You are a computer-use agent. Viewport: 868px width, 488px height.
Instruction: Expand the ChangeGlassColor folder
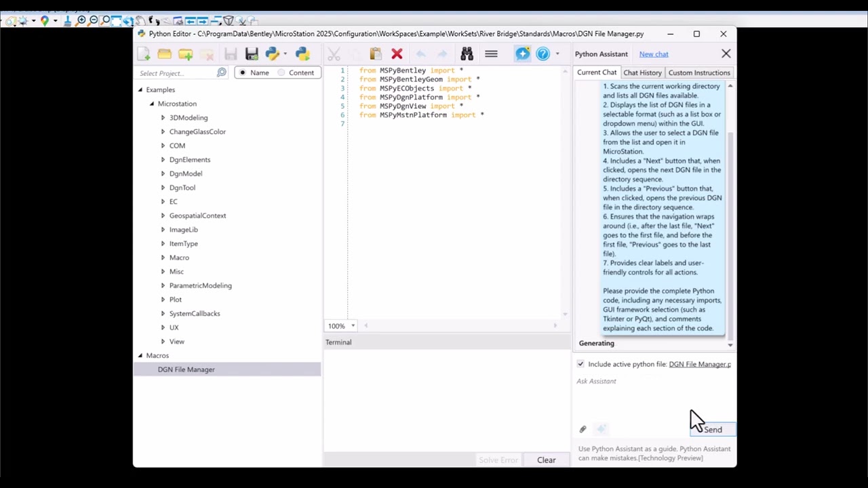point(163,131)
